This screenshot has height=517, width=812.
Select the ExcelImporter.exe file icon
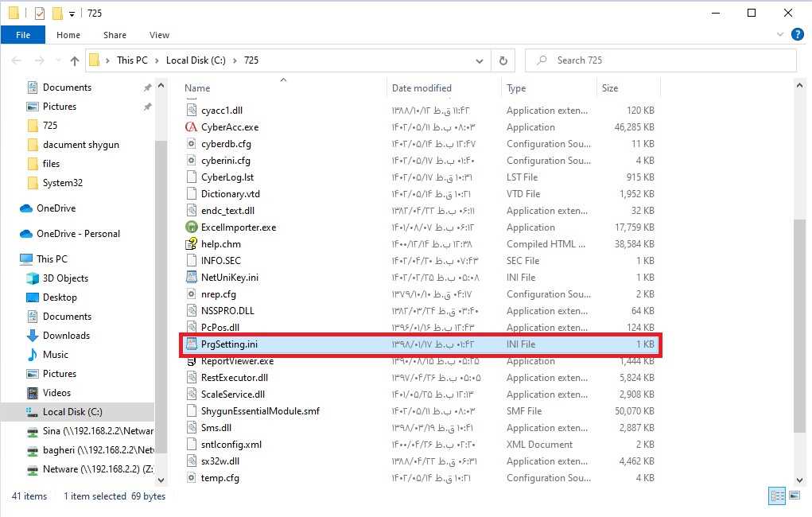191,227
